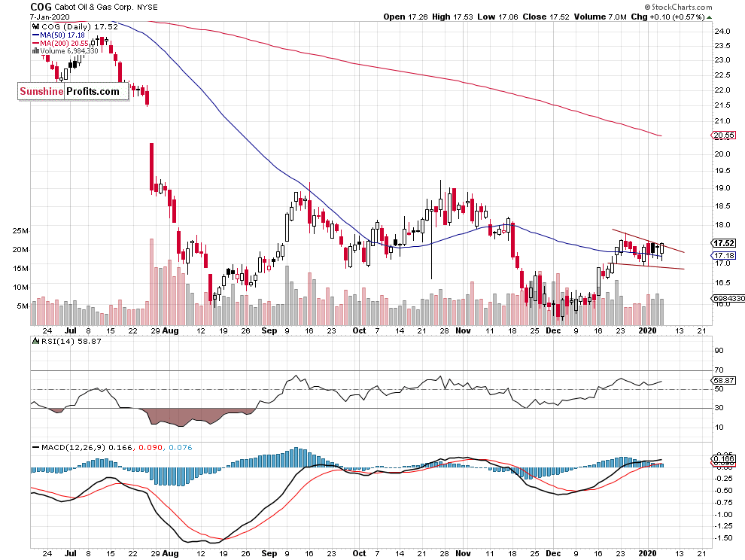The image size is (745, 560).
Task: Click Dec under the price panel
Action: tap(554, 331)
